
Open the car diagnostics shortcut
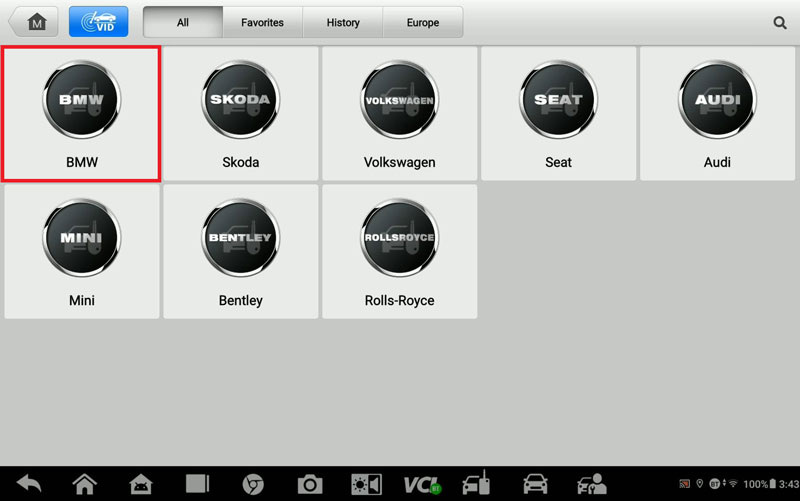[x=535, y=484]
